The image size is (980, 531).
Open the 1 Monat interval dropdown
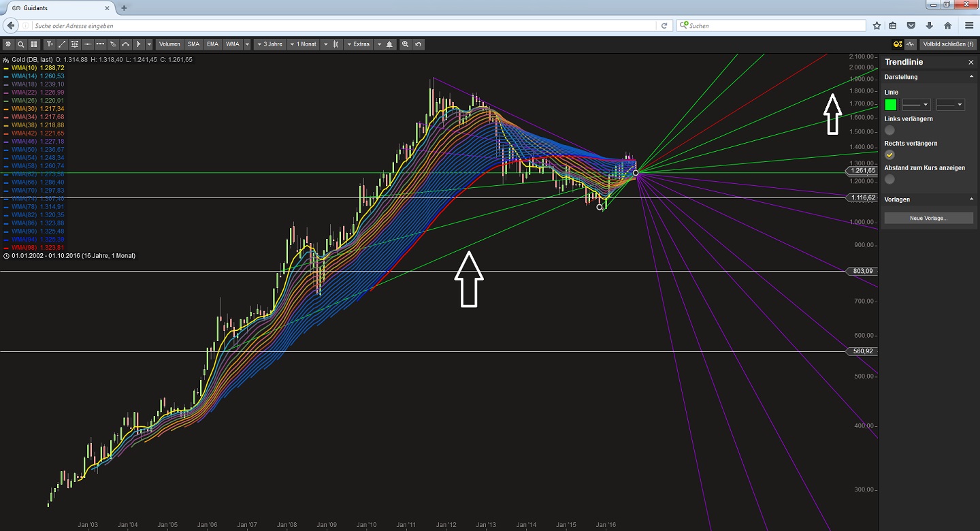click(x=304, y=44)
